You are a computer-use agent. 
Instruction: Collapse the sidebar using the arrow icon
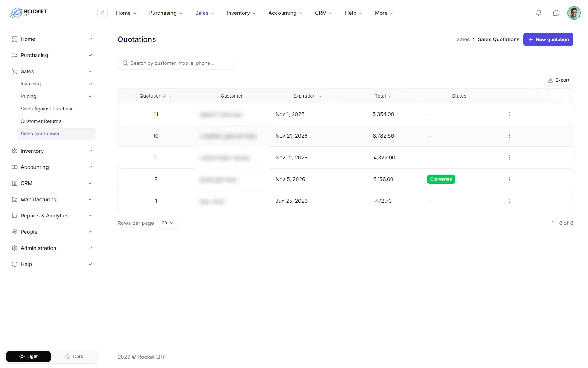(x=103, y=13)
